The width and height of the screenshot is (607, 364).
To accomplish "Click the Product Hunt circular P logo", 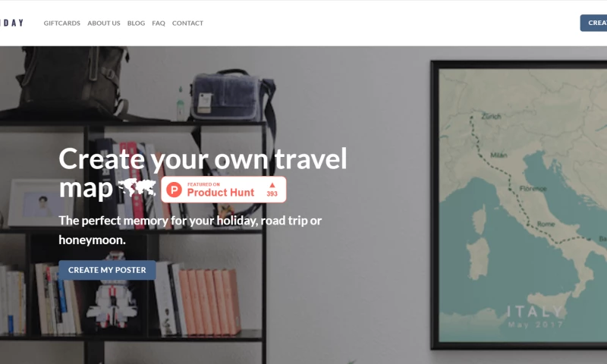I will pyautogui.click(x=174, y=190).
